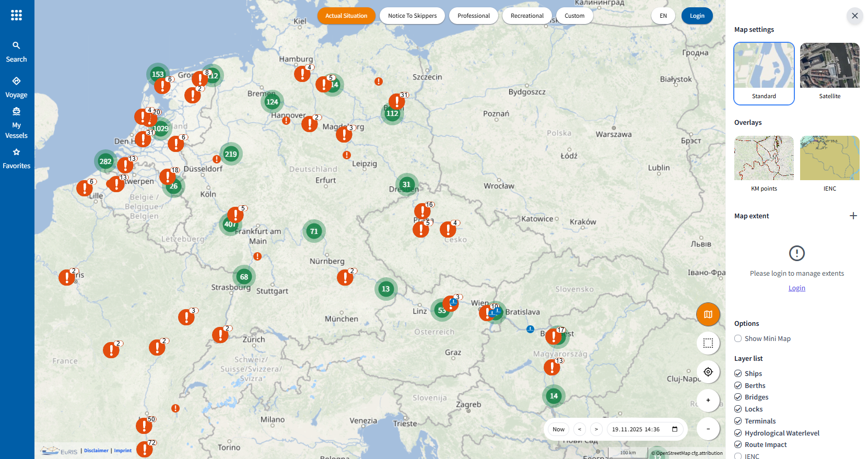The image size is (868, 459).
Task: Click the orange map settings button
Action: pos(708,314)
